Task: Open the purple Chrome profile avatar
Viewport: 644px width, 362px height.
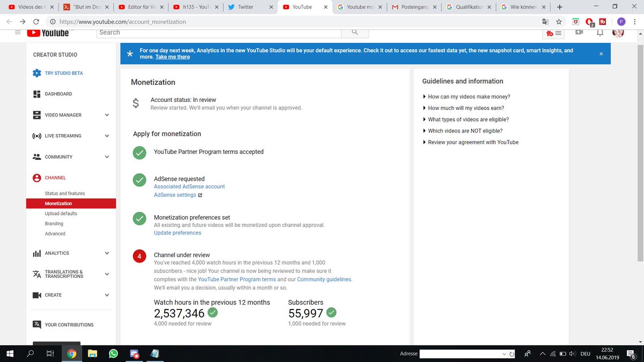Action: [621, 22]
